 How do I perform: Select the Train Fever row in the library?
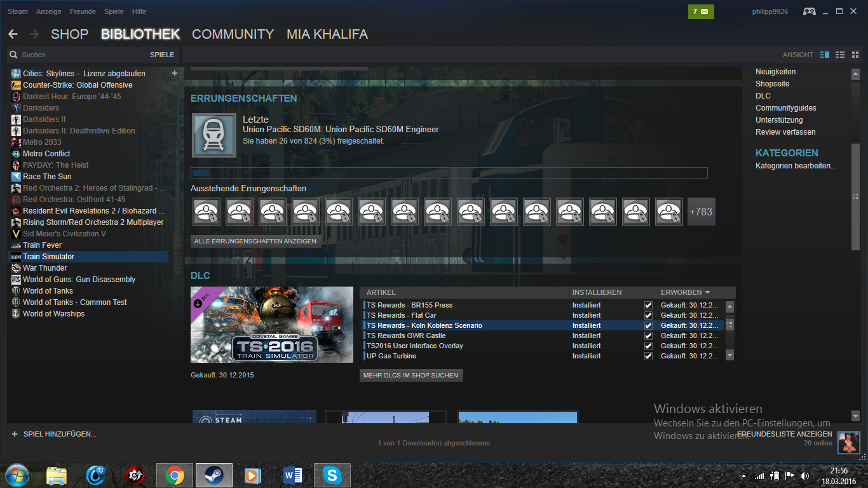tap(88, 245)
